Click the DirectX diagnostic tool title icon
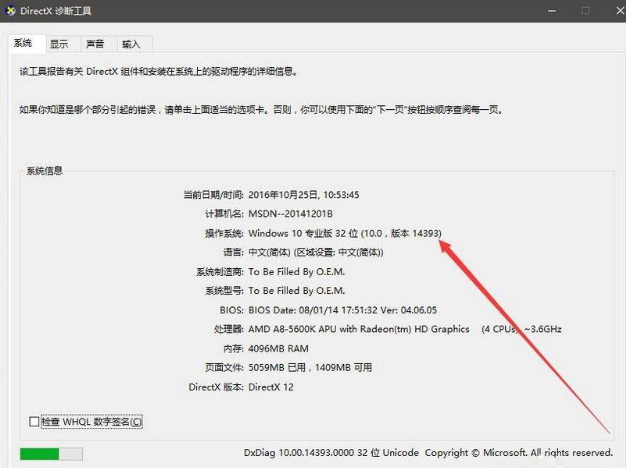The height and width of the screenshot is (468, 626). [x=11, y=11]
